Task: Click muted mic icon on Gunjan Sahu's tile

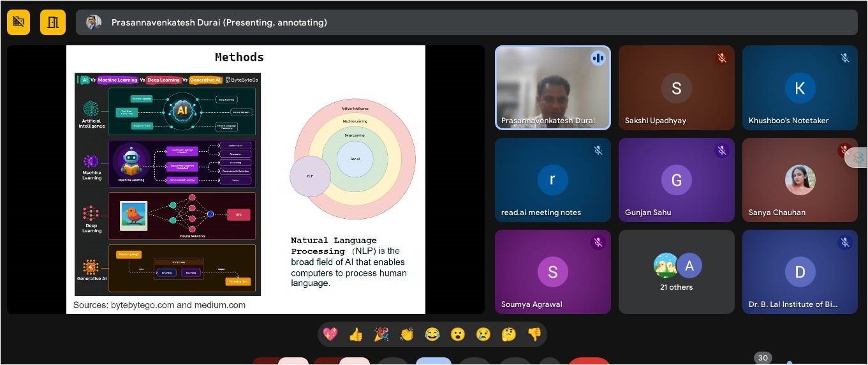Action: (x=721, y=151)
